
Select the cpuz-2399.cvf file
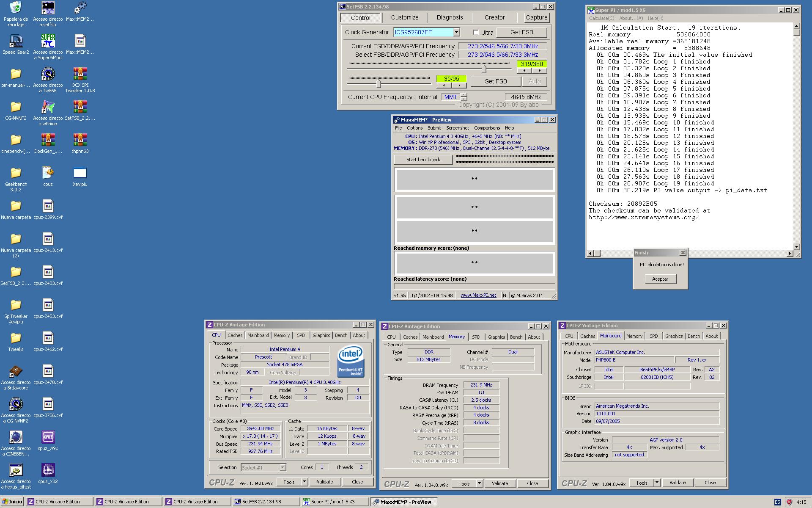click(x=48, y=209)
